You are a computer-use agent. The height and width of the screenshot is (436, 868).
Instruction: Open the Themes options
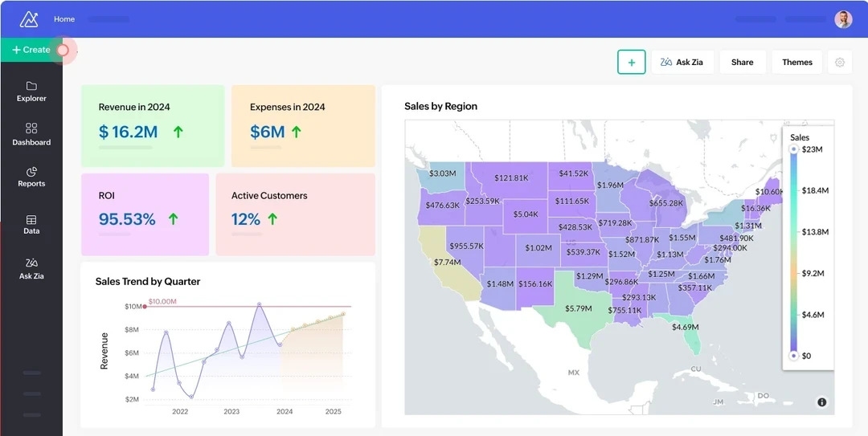pyautogui.click(x=796, y=62)
